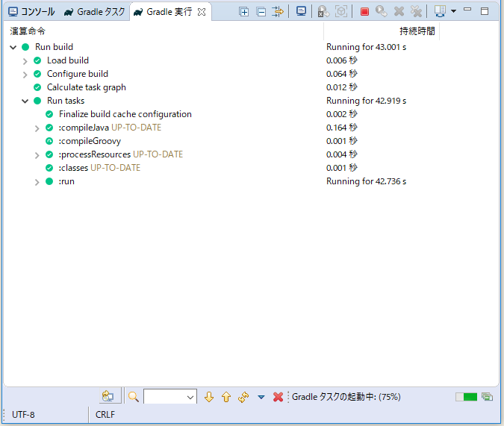Click the linked arrows sync icon
Screen dimensions: 504x426
coord(243,397)
